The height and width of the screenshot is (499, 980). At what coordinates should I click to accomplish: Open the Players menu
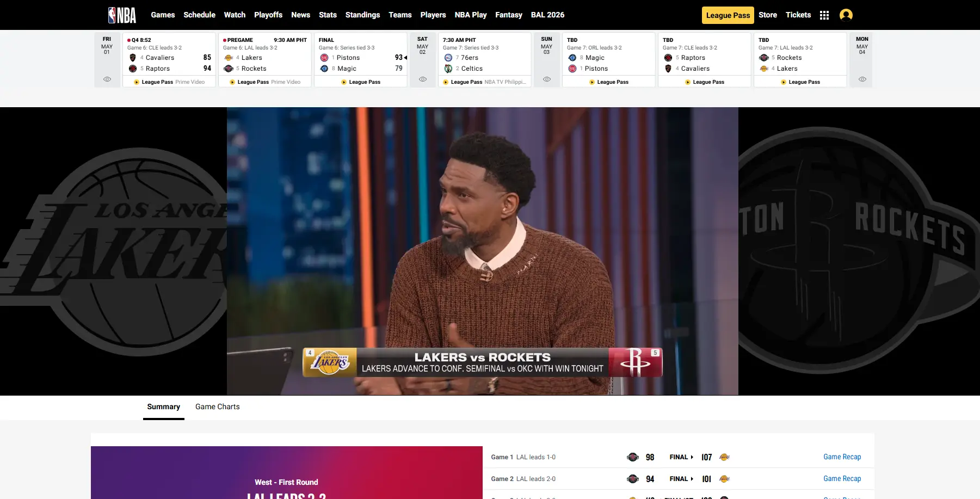[x=433, y=15]
